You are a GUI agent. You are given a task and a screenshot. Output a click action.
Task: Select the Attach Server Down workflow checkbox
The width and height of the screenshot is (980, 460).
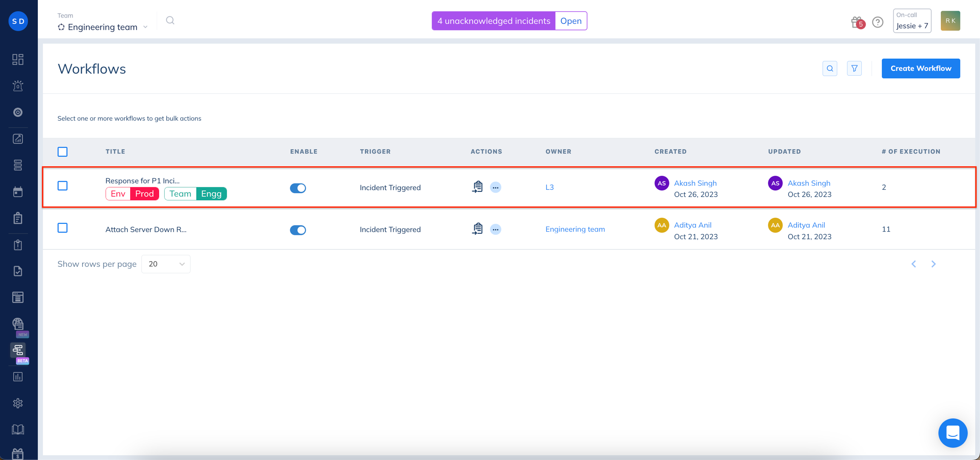(63, 228)
